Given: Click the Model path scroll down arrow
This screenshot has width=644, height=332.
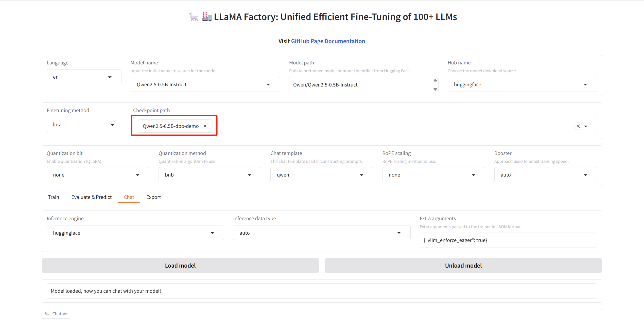Looking at the screenshot, I should coord(435,89).
